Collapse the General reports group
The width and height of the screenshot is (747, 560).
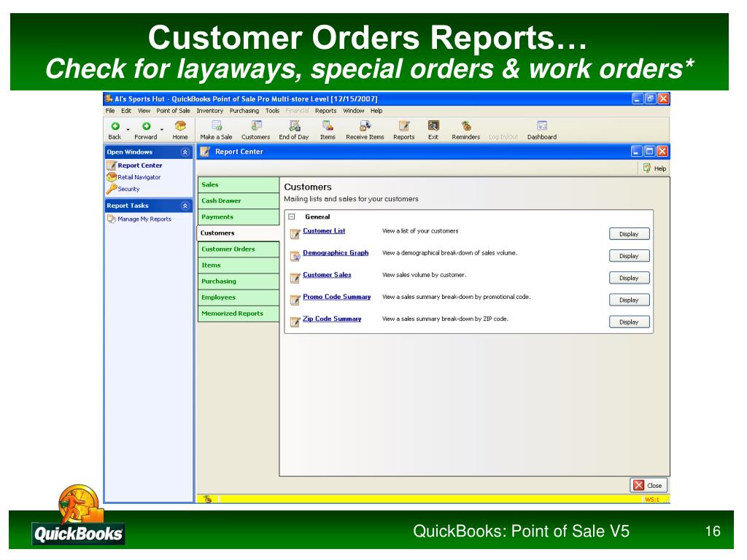(292, 217)
